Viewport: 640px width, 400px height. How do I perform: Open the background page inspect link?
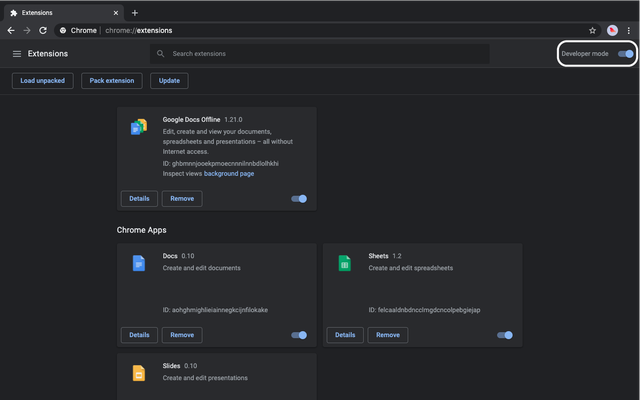click(x=229, y=174)
